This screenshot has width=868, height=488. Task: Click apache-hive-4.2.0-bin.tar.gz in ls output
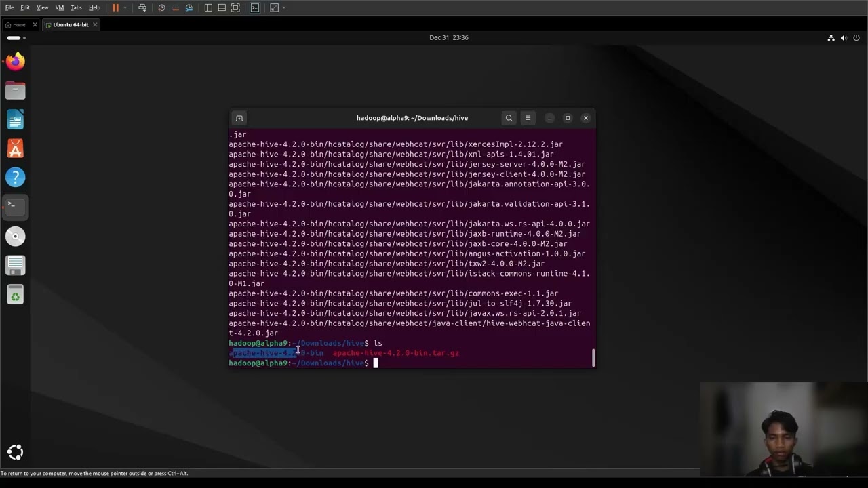coord(396,353)
